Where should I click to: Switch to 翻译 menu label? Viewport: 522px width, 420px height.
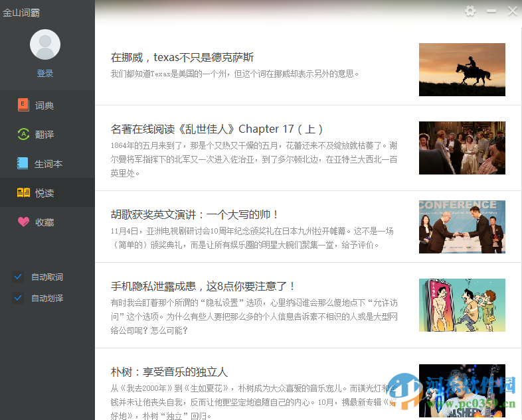44,134
